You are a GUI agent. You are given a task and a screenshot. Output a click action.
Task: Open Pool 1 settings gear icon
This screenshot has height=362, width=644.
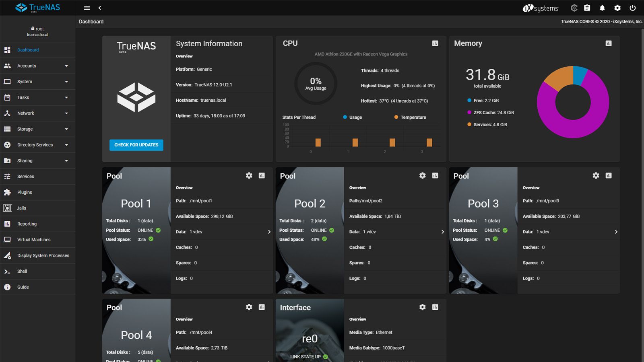[249, 175]
